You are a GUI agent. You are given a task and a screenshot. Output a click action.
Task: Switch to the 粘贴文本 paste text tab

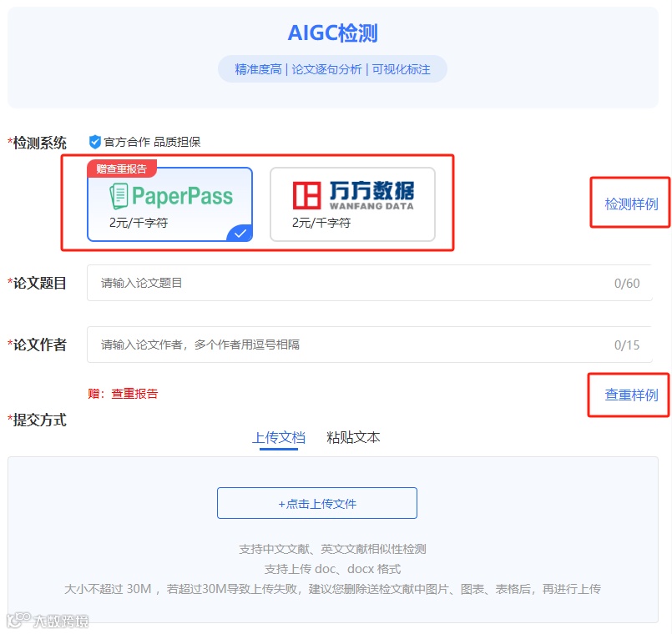pyautogui.click(x=353, y=437)
